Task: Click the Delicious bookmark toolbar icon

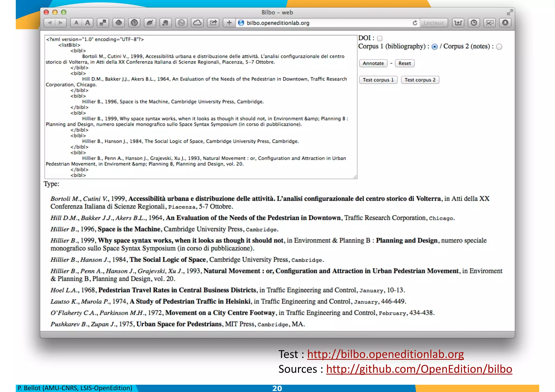Action: pos(103,23)
